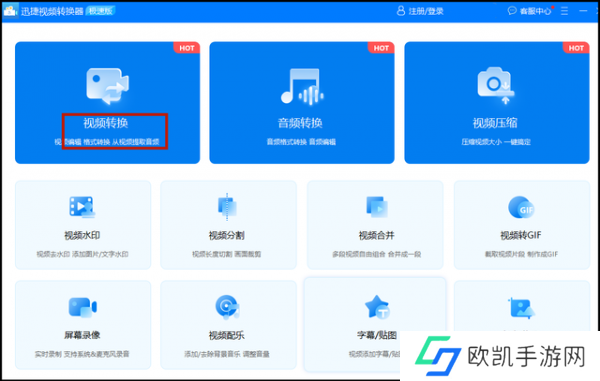600x381 pixels.
Task: Click 视频合并 card label
Action: pyautogui.click(x=377, y=235)
